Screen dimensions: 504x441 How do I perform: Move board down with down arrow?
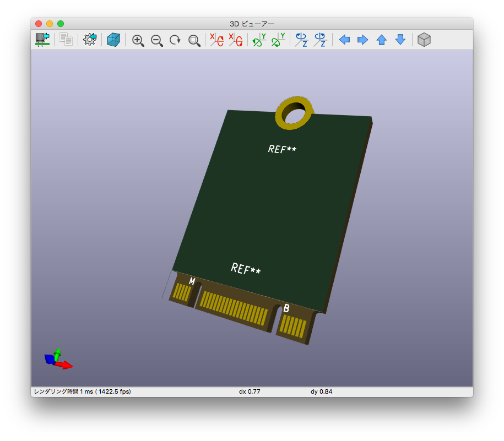pyautogui.click(x=400, y=40)
